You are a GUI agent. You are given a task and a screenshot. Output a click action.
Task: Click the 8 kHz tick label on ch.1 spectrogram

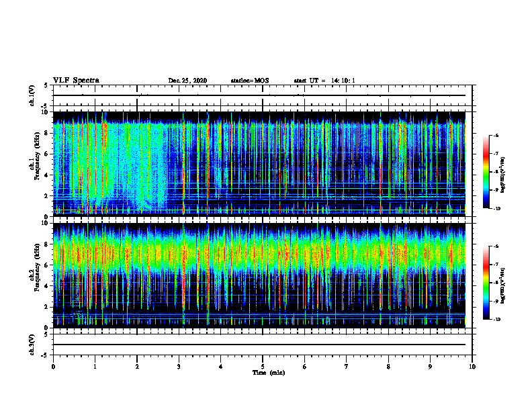[x=47, y=133]
